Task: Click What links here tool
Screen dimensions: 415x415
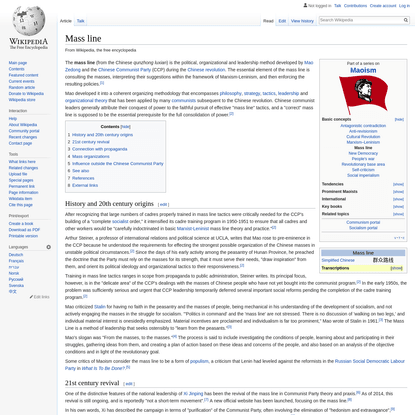Action: coord(22,162)
